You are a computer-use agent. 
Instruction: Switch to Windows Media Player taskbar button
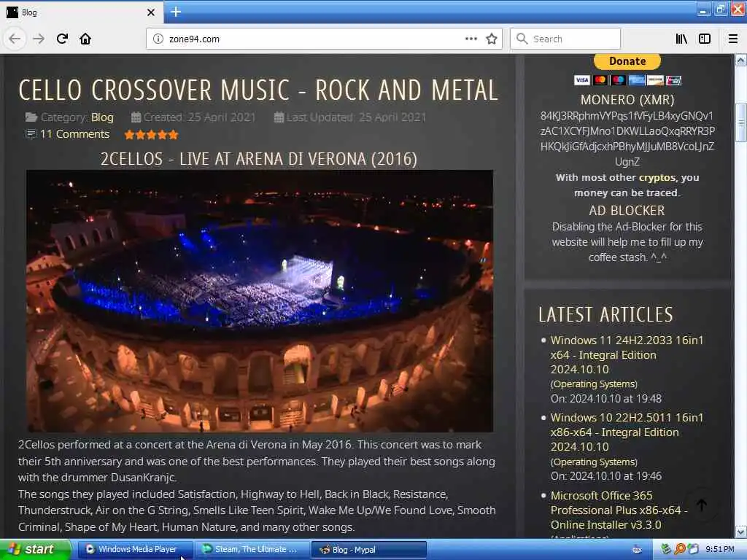pos(135,550)
